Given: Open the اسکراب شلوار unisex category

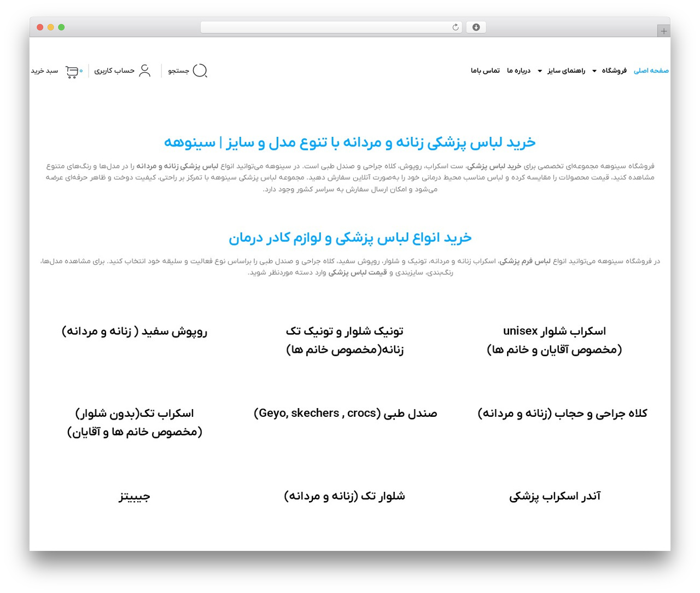Looking at the screenshot, I should (x=555, y=340).
